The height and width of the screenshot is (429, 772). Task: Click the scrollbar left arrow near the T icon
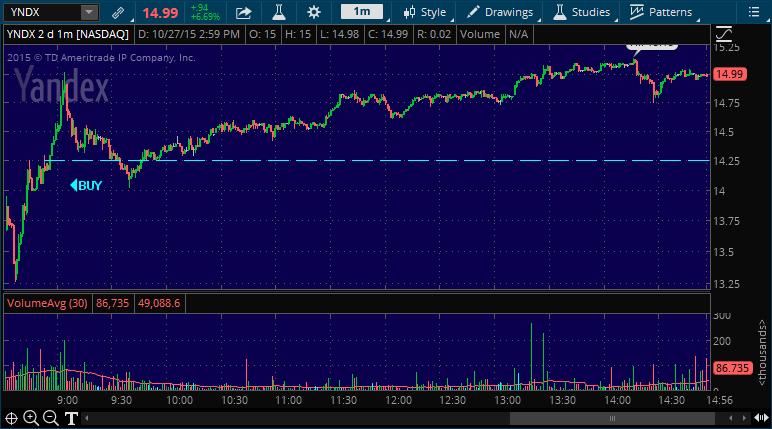pyautogui.click(x=87, y=419)
